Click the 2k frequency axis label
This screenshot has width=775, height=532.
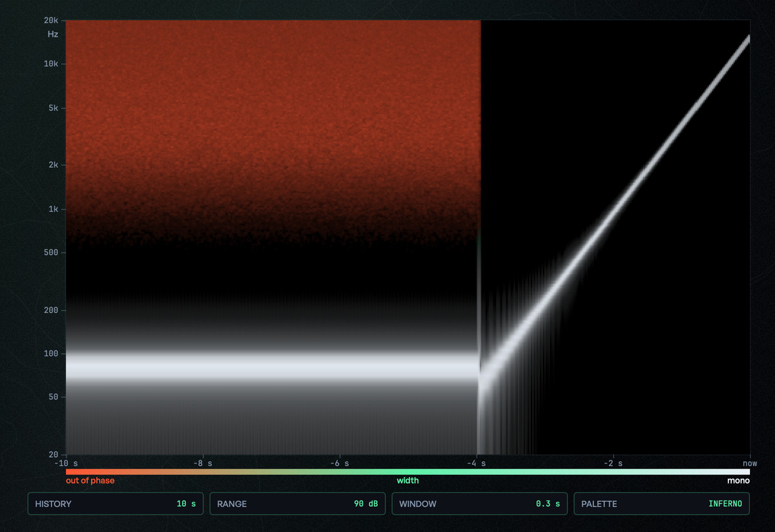coord(54,165)
